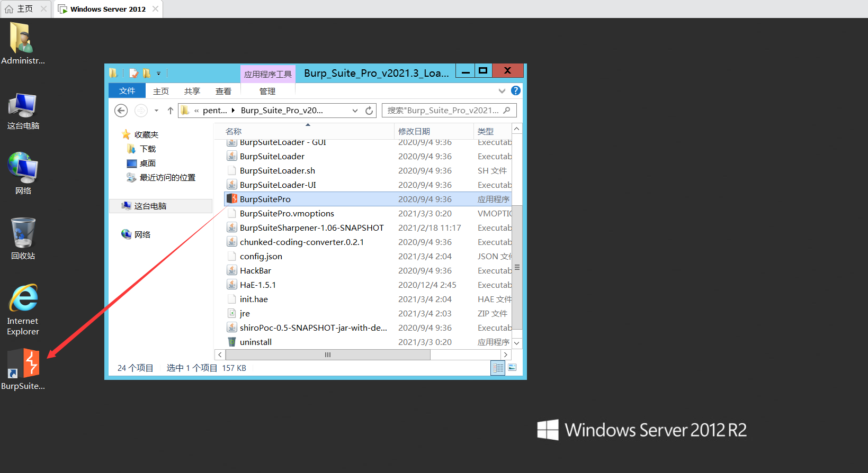Click the search magnifier icon
The width and height of the screenshot is (868, 473).
(x=507, y=110)
